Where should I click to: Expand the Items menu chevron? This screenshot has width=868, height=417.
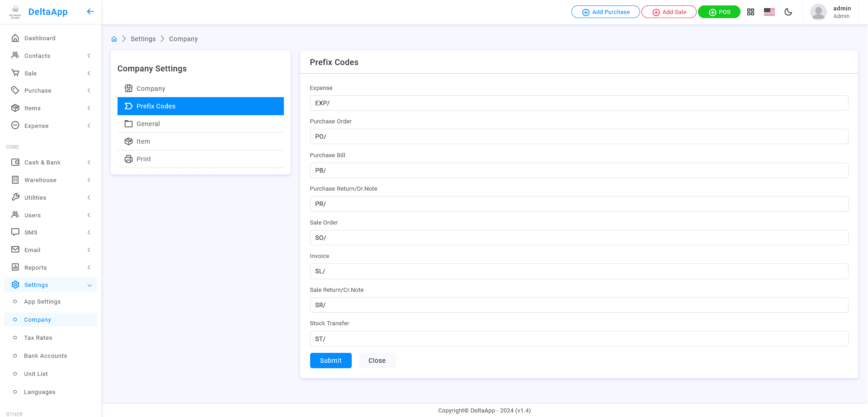89,108
